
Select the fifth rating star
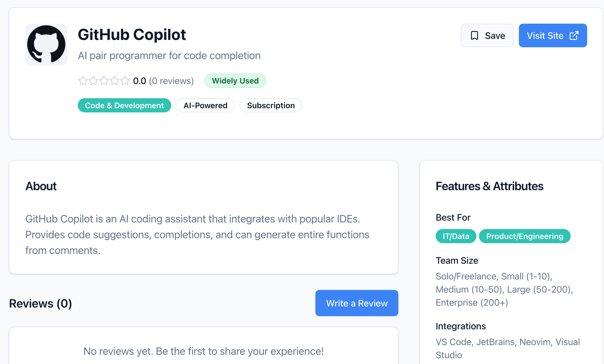125,81
